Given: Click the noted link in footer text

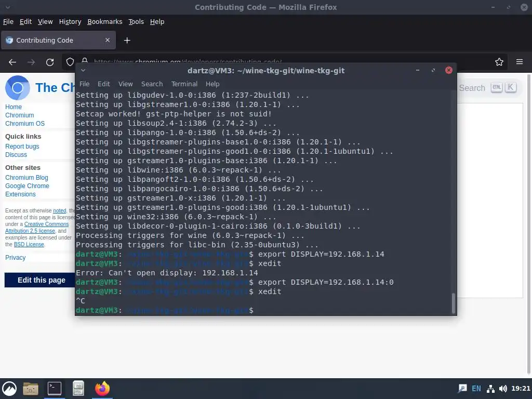Looking at the screenshot, I should pyautogui.click(x=59, y=211).
